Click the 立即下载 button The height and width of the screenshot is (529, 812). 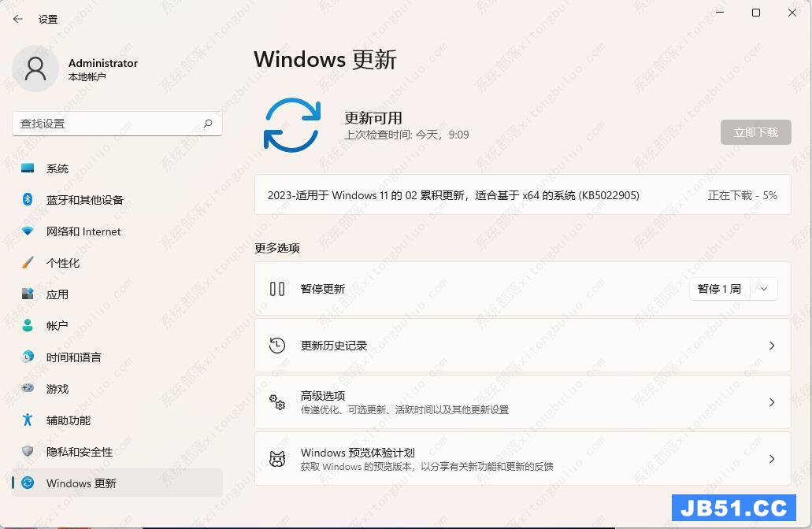click(755, 132)
